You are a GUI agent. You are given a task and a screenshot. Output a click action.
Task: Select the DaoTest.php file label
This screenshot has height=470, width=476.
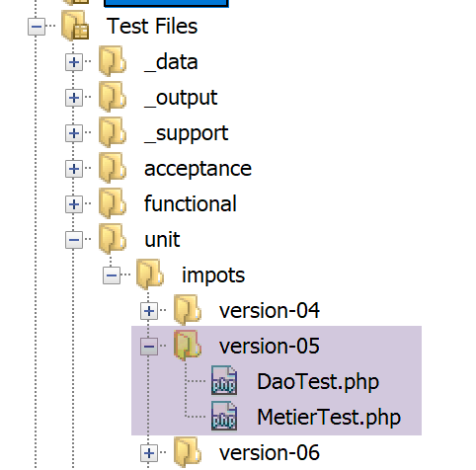(x=318, y=382)
